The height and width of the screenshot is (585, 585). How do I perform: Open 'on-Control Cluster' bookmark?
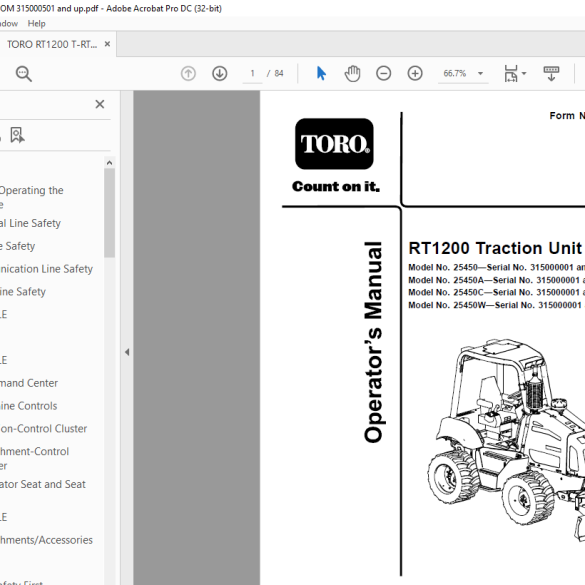[x=43, y=428]
